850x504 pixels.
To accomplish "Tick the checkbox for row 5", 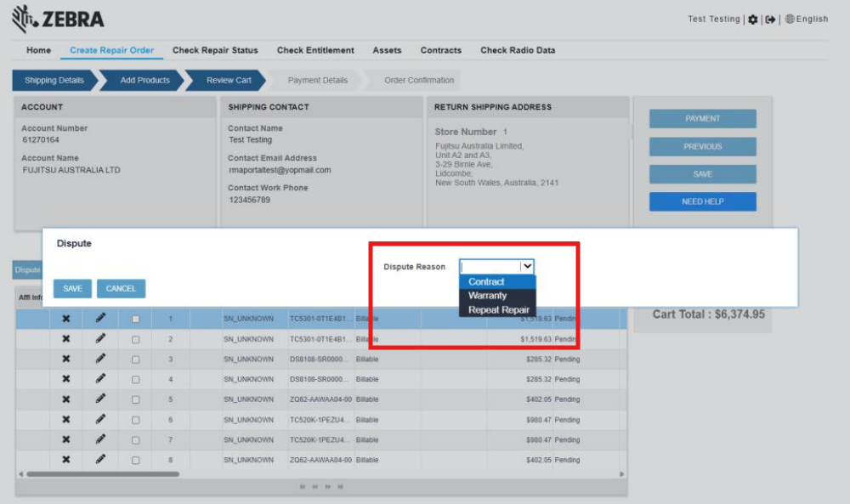I will point(135,400).
